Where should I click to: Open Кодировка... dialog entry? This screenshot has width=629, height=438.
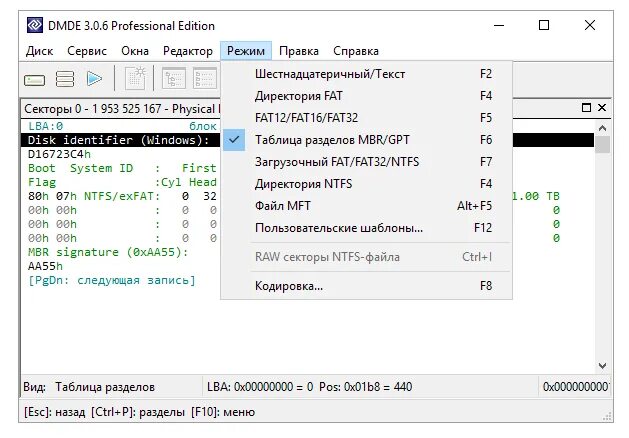coord(366,286)
